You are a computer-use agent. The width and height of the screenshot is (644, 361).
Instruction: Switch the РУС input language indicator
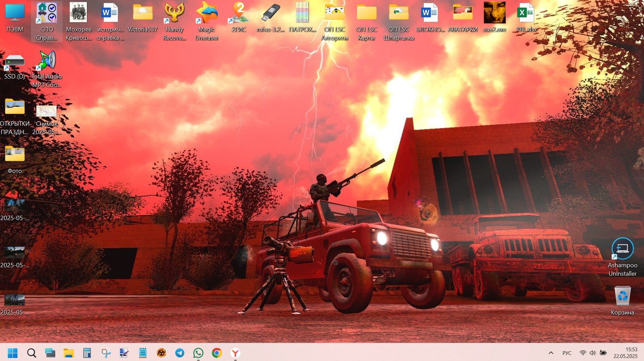[567, 353]
